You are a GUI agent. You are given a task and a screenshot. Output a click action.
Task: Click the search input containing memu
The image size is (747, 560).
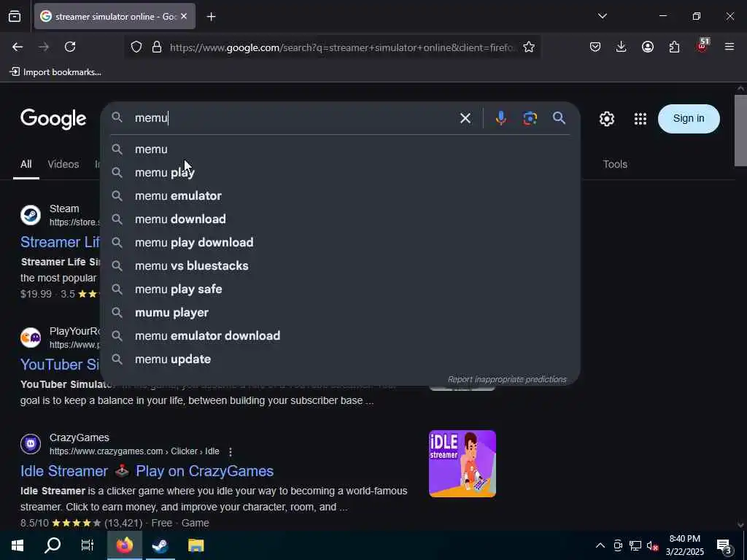click(290, 118)
